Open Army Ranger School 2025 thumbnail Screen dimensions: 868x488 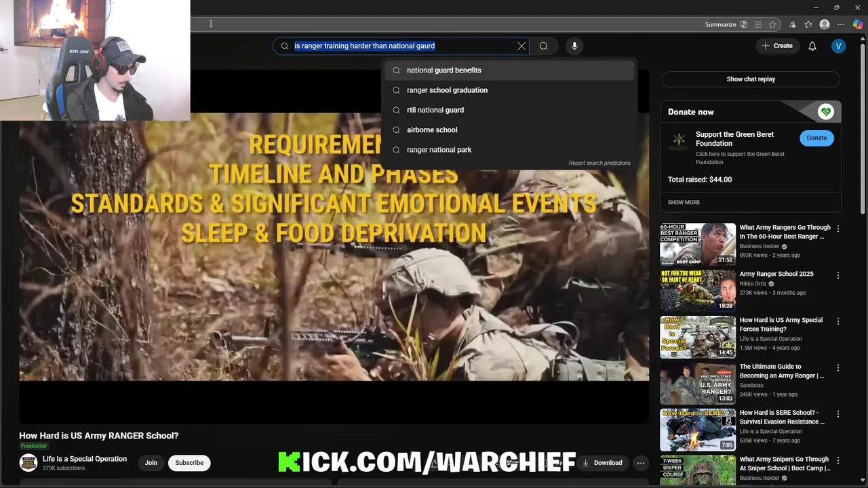click(698, 291)
